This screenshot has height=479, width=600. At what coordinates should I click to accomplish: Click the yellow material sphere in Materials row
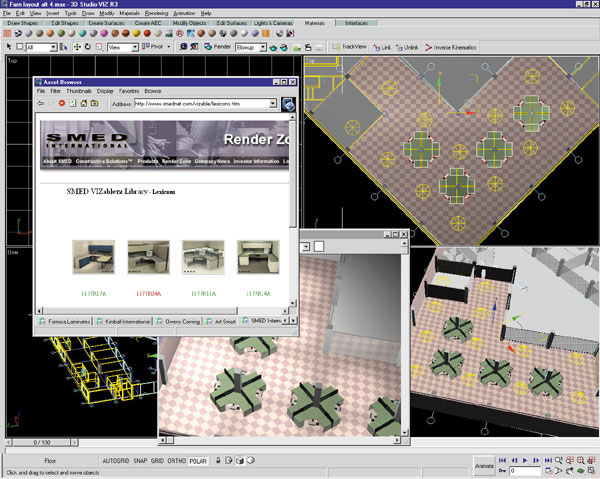[x=136, y=33]
